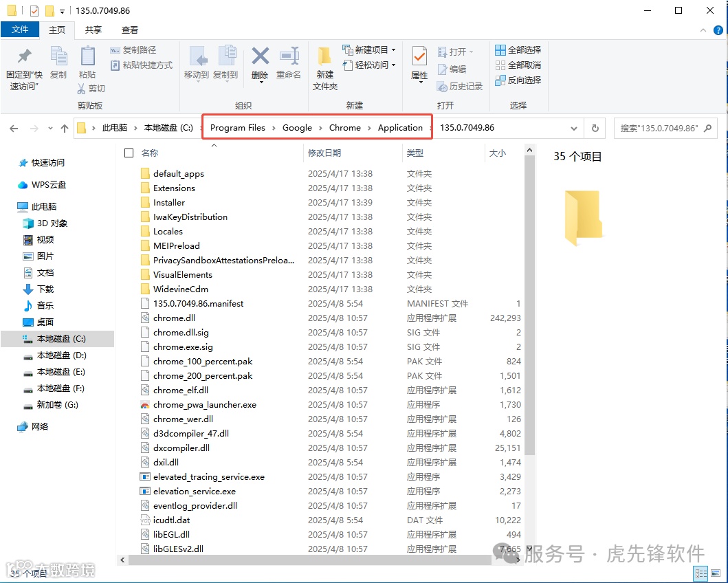Sort by the 大小 column header

(x=497, y=153)
